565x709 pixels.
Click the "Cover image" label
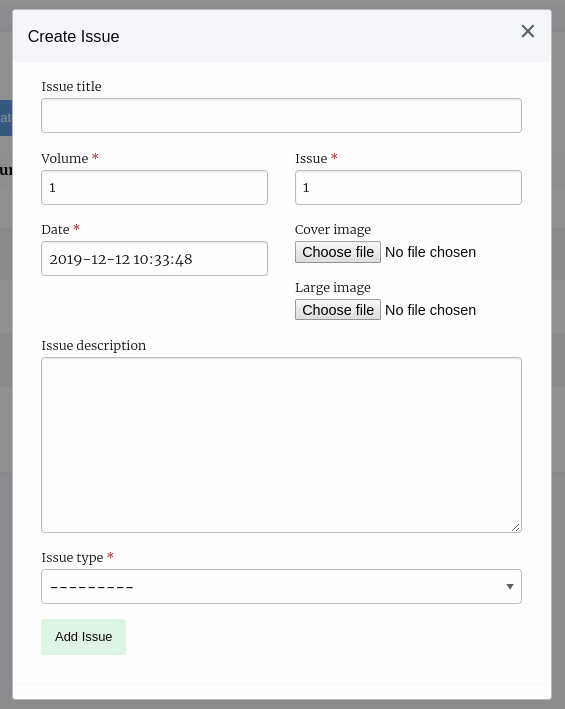[333, 229]
